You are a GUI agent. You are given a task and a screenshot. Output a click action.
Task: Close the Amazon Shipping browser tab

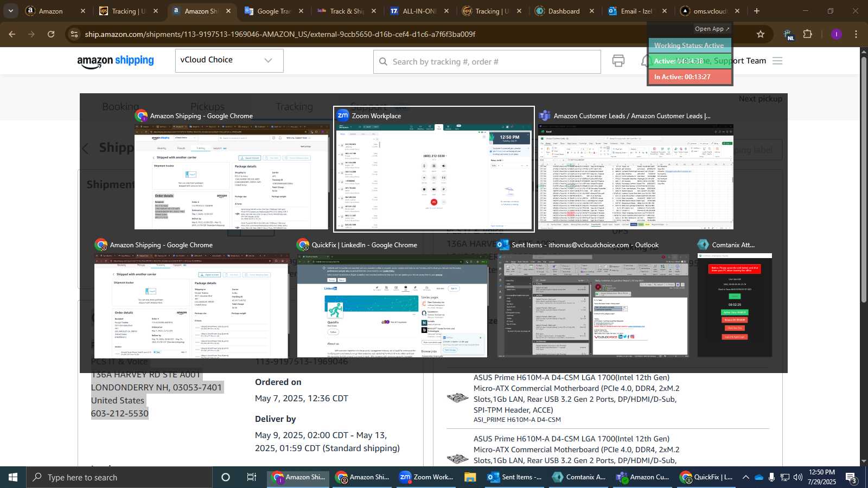pyautogui.click(x=228, y=11)
